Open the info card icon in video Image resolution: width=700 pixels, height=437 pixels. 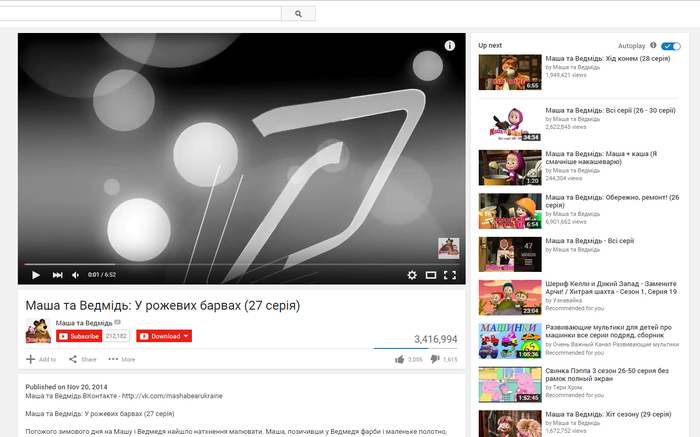[450, 46]
